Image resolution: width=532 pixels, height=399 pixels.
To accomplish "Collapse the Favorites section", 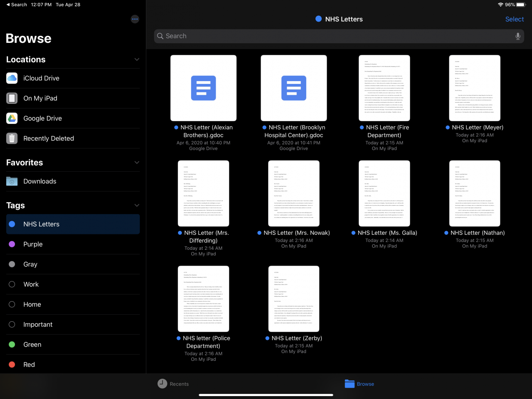I will coord(137,163).
